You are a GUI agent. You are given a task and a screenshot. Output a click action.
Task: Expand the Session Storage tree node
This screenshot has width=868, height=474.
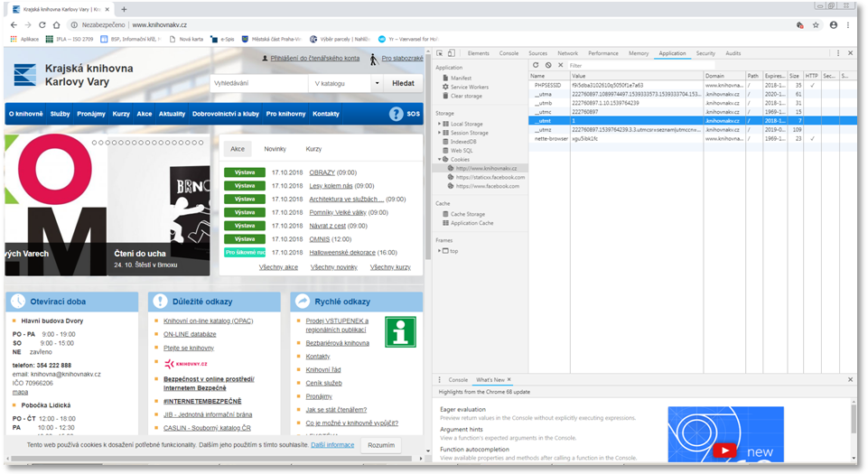pos(440,133)
